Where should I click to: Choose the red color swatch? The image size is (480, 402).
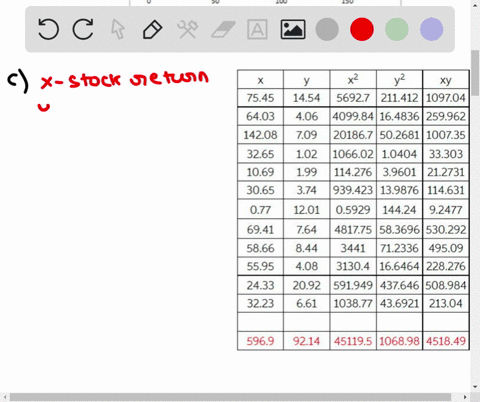click(x=362, y=29)
